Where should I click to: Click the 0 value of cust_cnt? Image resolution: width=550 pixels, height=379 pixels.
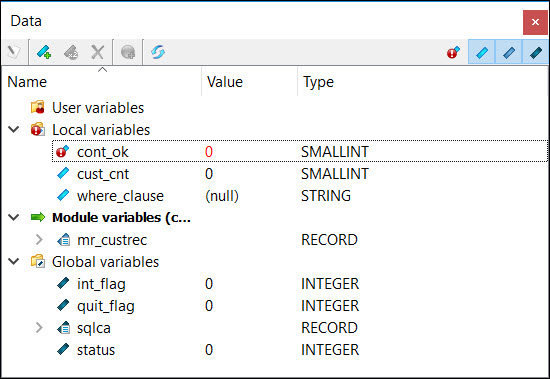coord(209,174)
